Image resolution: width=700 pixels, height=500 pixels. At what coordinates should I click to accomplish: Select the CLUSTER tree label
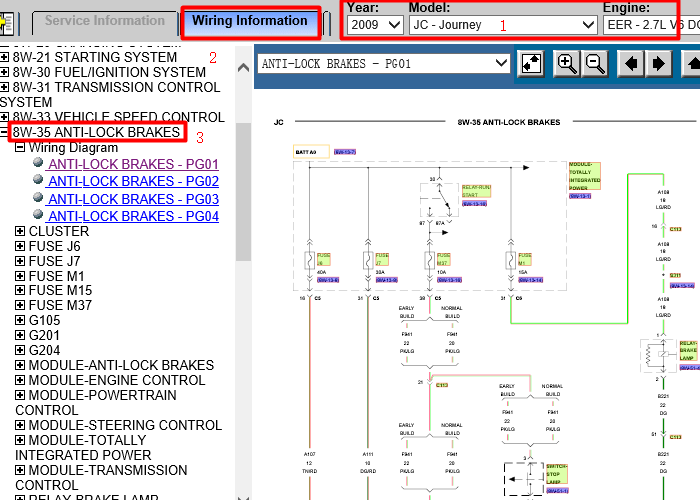tap(59, 231)
